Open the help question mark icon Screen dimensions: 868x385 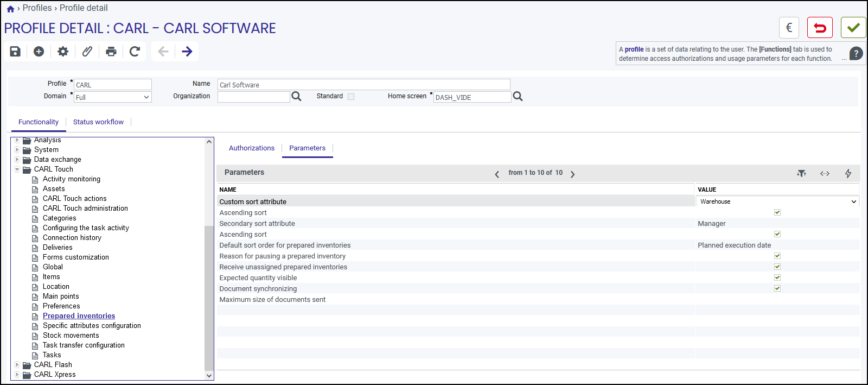click(856, 53)
